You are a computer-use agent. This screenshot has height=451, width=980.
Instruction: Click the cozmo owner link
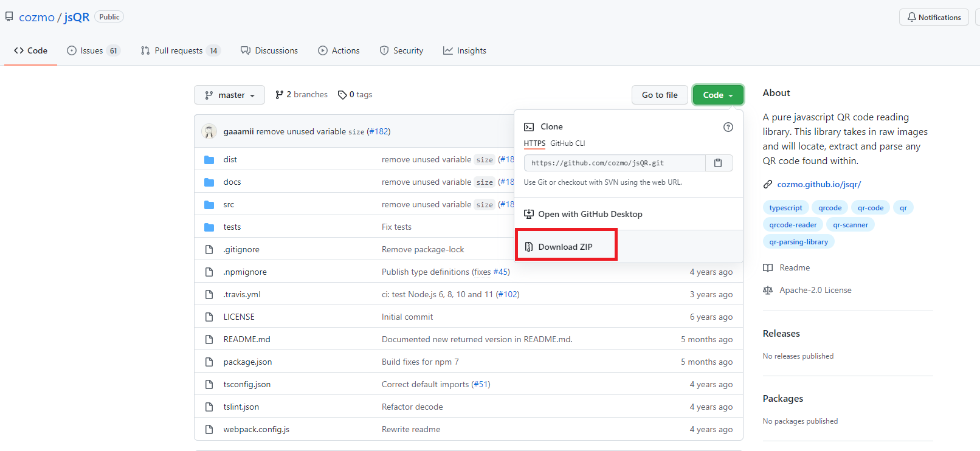tap(36, 17)
